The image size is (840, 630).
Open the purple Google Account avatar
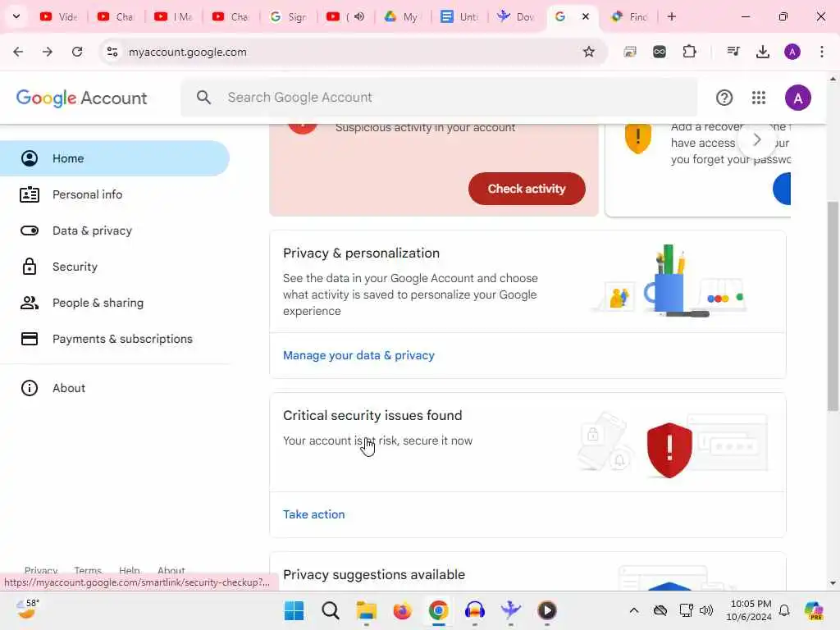[x=797, y=98]
